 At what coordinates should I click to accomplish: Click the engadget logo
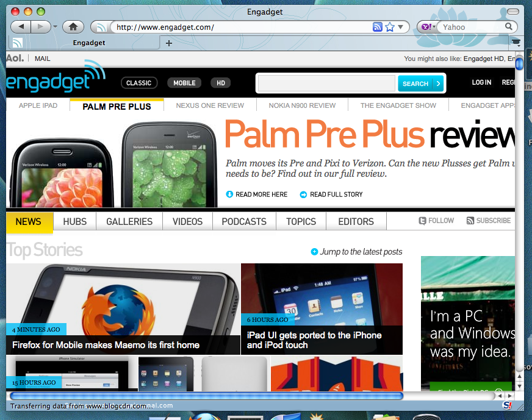click(56, 76)
